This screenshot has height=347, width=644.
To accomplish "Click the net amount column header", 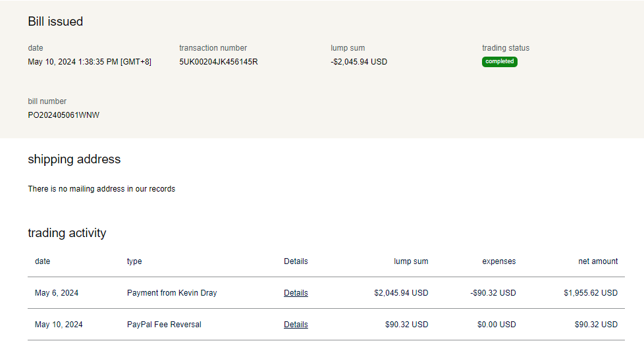I will pyautogui.click(x=597, y=261).
